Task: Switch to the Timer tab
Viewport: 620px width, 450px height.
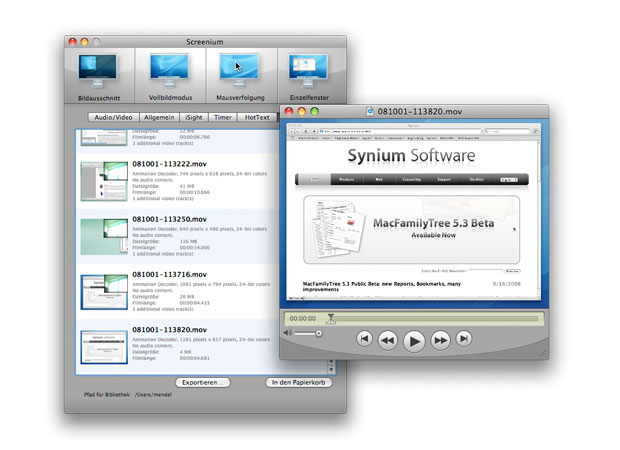Action: click(x=223, y=117)
